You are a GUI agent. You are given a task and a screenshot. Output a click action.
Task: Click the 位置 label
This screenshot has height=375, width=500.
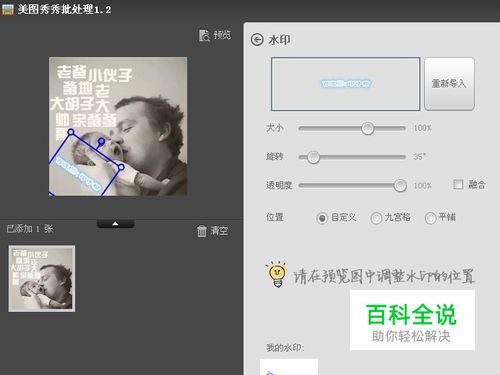tap(274, 217)
